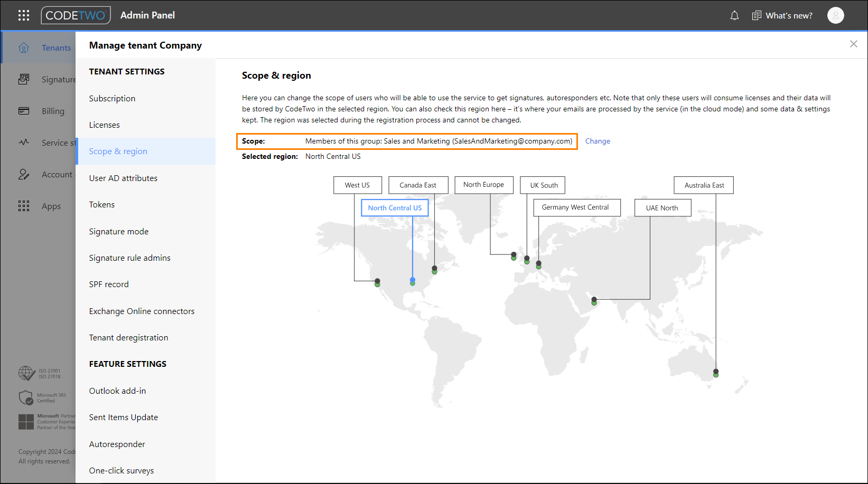Open Account via its sidebar icon
868x484 pixels.
click(x=24, y=174)
